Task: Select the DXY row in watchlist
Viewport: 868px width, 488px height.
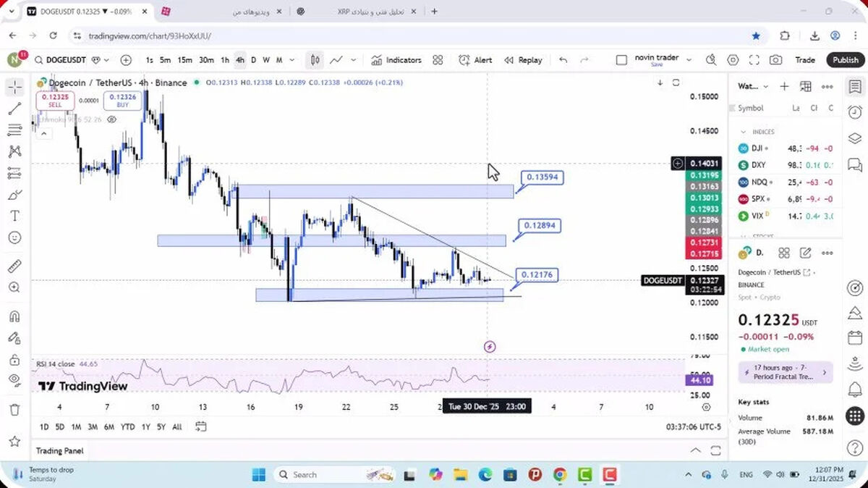Action: coord(786,165)
